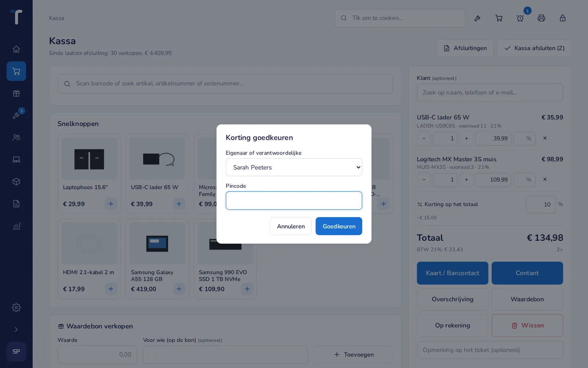This screenshot has width=588, height=368.
Task: Click Toevoegen under Waardebon verkopen
Action: tap(353, 354)
